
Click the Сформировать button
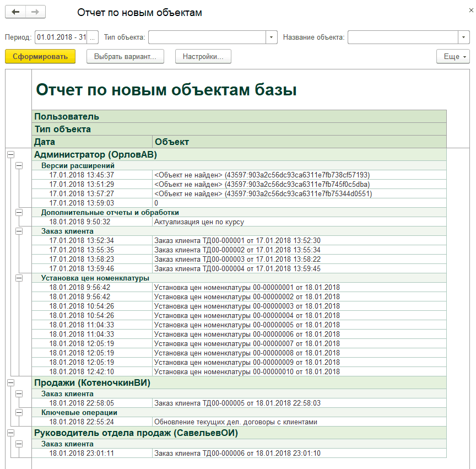(x=40, y=57)
